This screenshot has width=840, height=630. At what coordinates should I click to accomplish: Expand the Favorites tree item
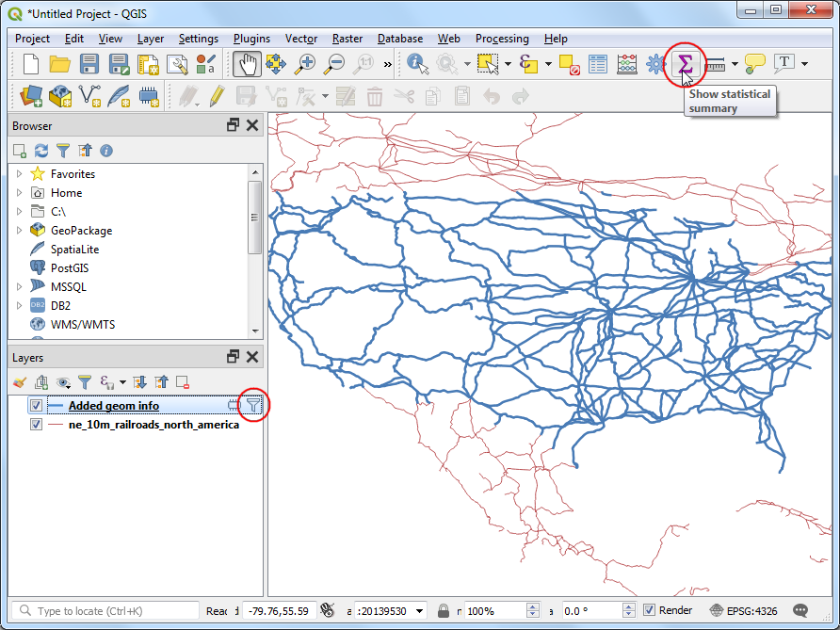[19, 174]
